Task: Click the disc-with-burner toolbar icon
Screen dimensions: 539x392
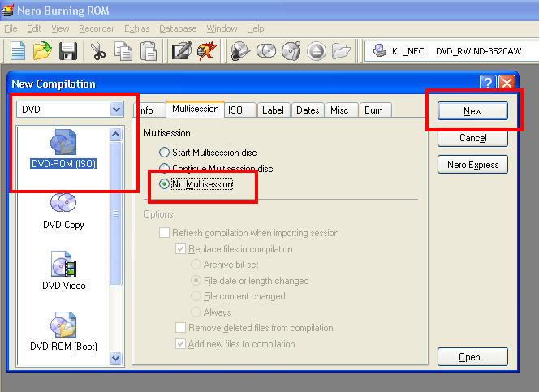Action: [x=240, y=51]
